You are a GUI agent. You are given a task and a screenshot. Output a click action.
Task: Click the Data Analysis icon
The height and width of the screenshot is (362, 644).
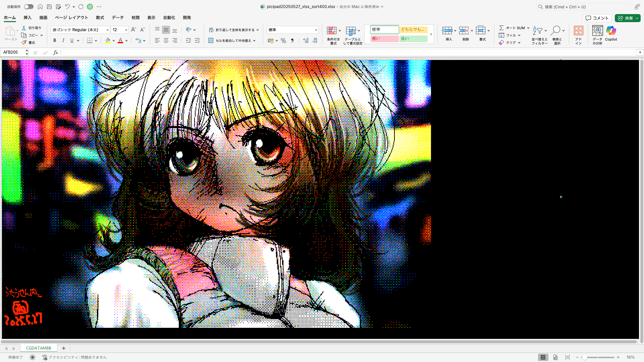tap(597, 31)
